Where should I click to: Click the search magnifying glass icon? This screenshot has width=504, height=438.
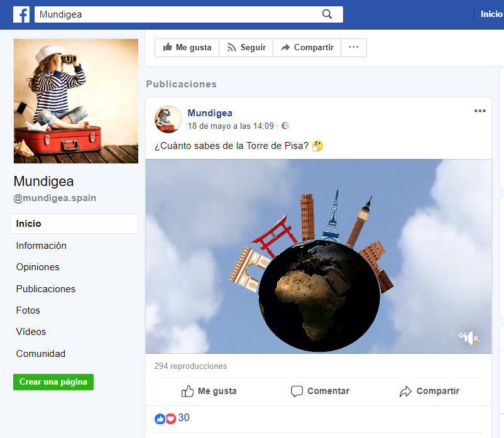point(327,14)
